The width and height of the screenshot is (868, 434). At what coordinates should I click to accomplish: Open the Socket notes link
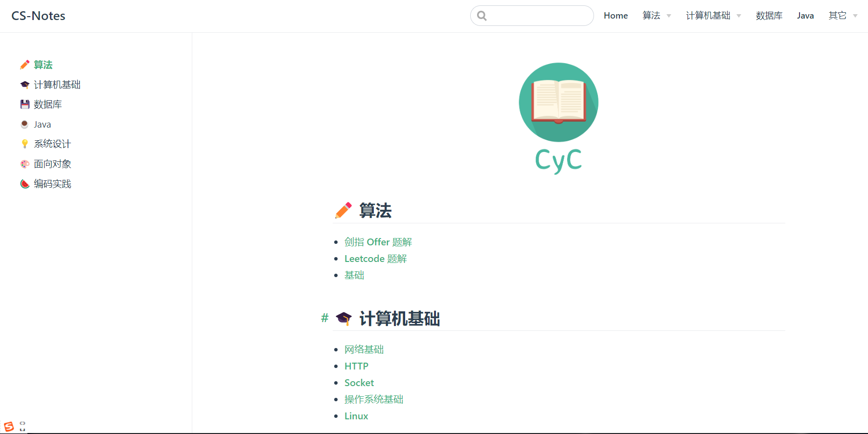359,383
